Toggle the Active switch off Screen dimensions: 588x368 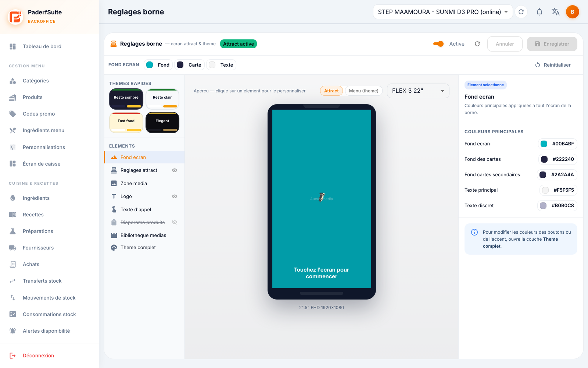[x=438, y=44]
